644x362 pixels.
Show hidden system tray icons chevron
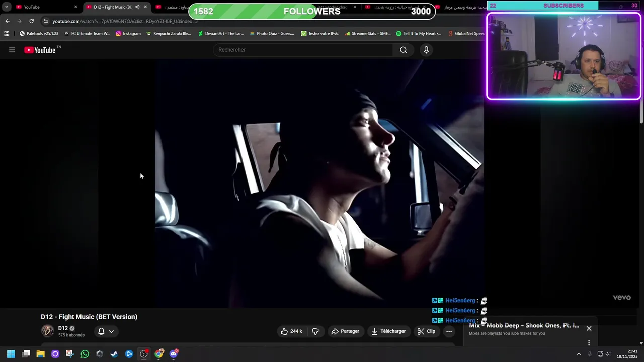579,354
